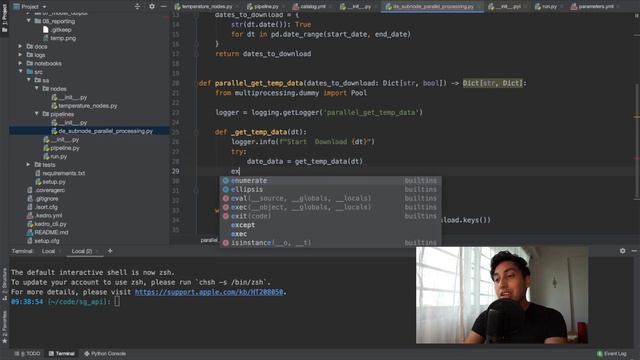Toggle the Project side tool window
640x360 pixels.
[4, 18]
